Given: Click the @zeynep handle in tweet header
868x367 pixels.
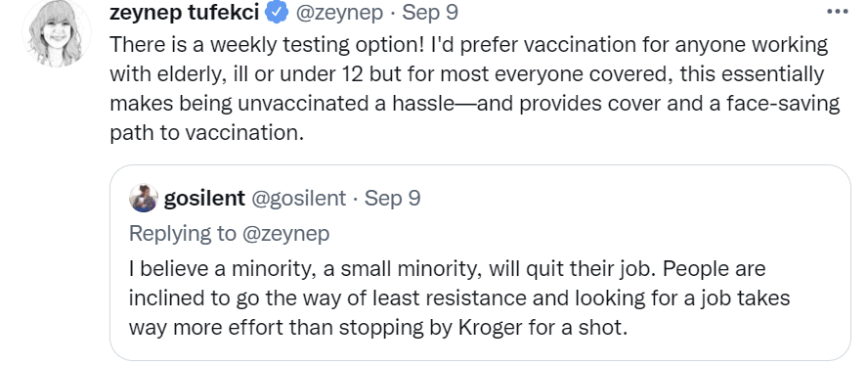Looking at the screenshot, I should pyautogui.click(x=339, y=12).
